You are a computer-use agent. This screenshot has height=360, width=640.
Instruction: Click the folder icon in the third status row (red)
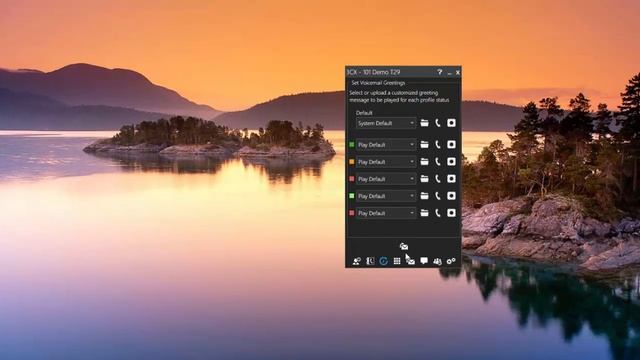click(424, 179)
